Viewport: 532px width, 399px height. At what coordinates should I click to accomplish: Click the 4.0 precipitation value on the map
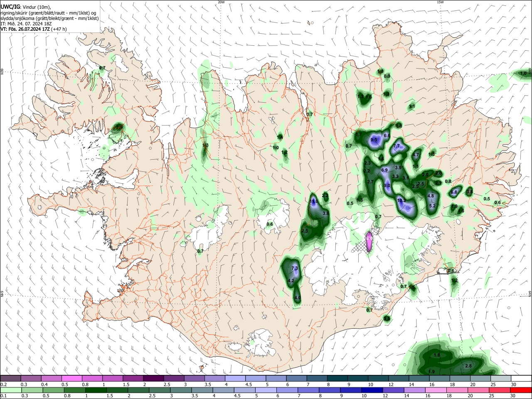(x=298, y=298)
